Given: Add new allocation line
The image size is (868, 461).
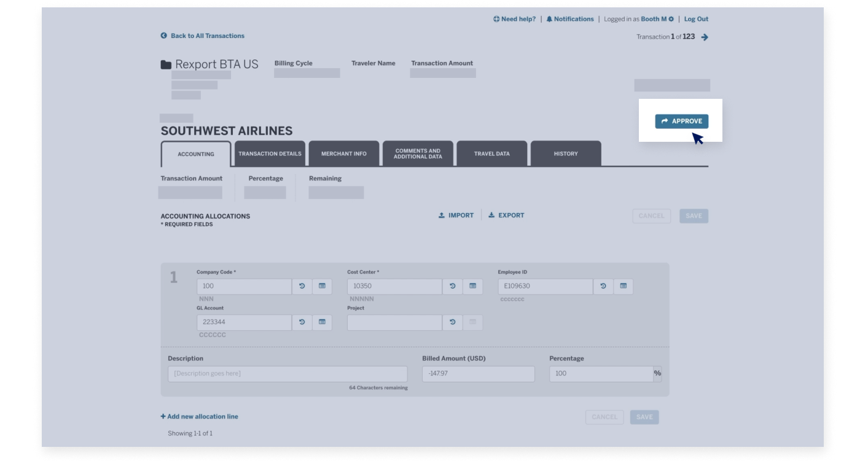Looking at the screenshot, I should (199, 416).
